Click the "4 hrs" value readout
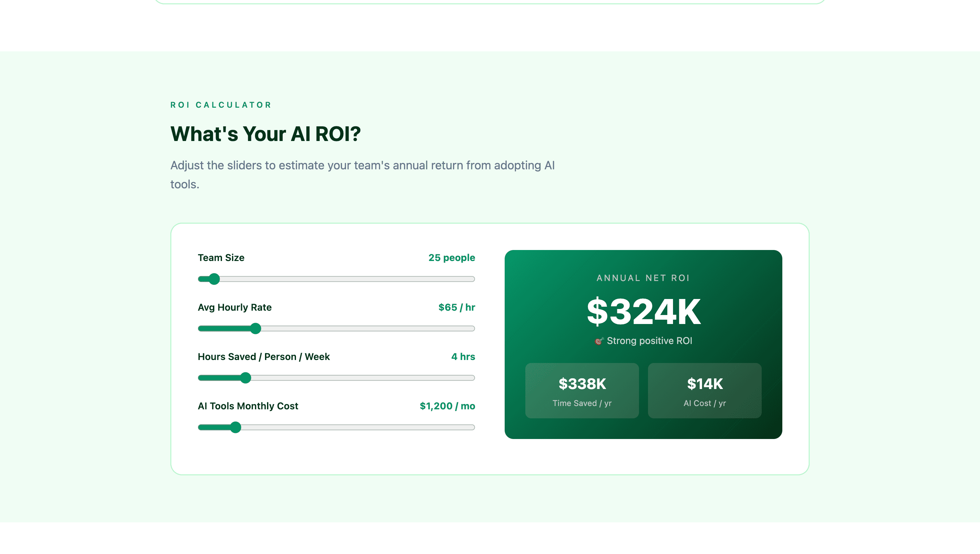This screenshot has height=554, width=980. [463, 357]
